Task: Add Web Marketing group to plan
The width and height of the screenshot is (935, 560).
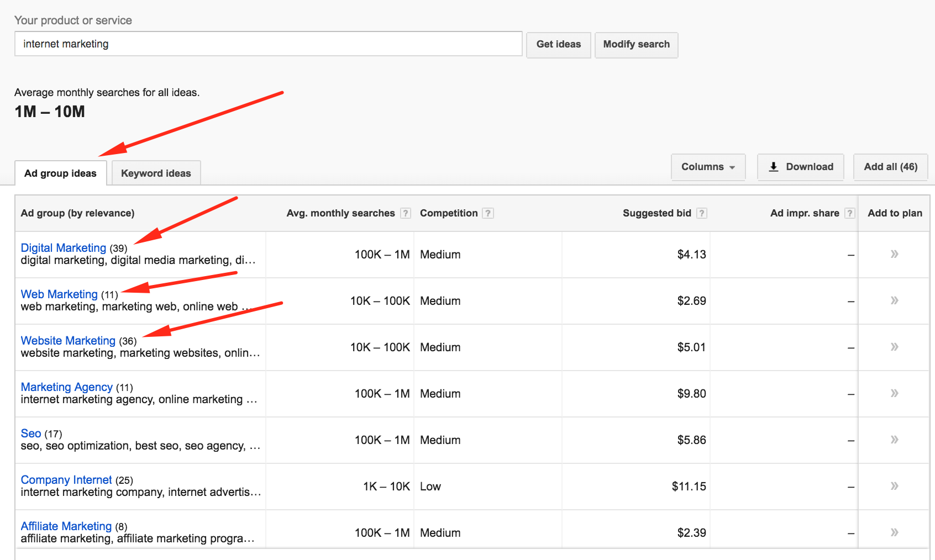Action: (894, 300)
